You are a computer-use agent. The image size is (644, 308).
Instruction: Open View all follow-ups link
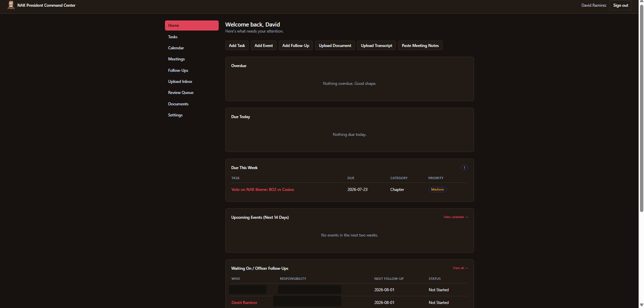(460, 268)
